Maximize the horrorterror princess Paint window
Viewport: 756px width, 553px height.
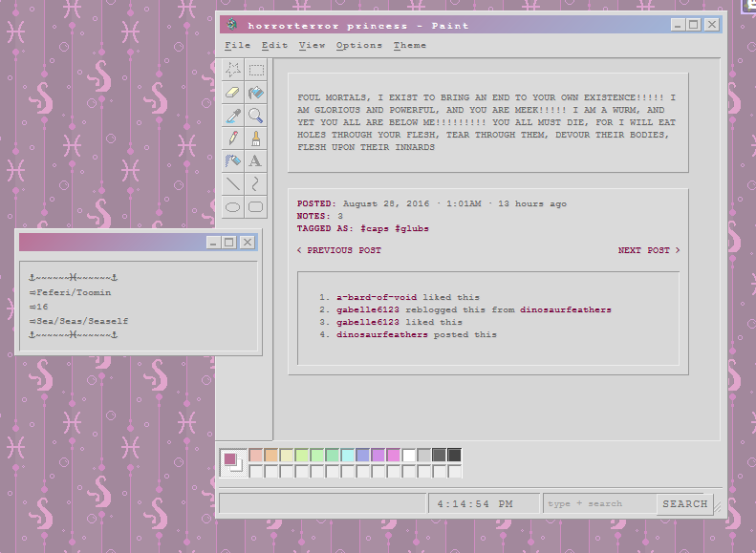(x=694, y=25)
